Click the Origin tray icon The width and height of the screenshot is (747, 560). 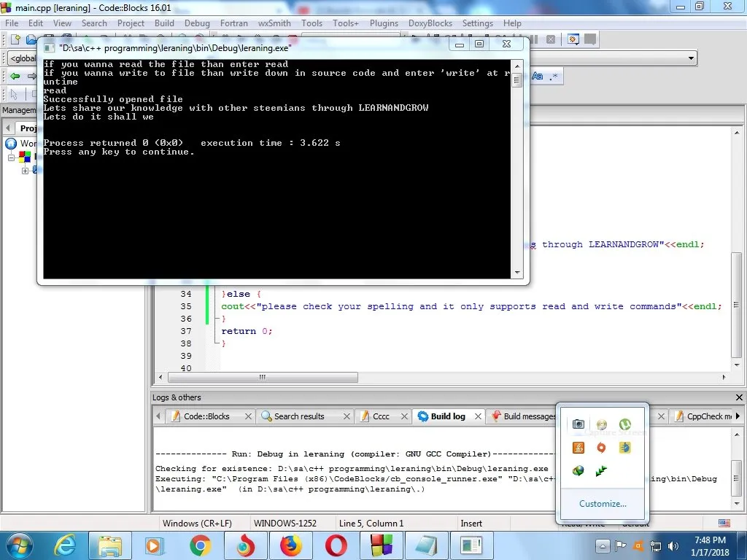coord(602,448)
